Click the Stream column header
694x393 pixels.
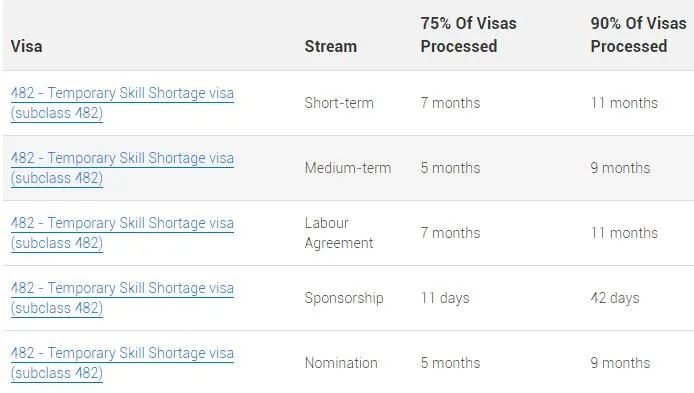[x=331, y=46]
